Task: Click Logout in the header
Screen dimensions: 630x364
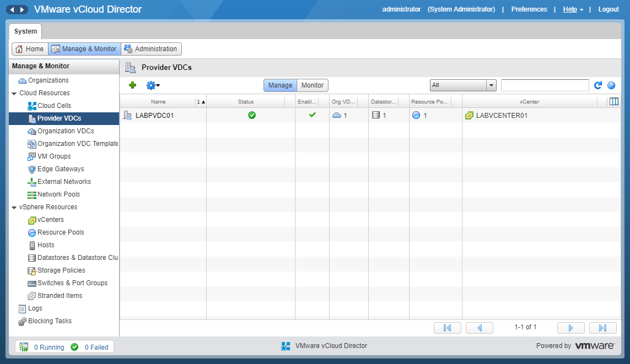Action: pos(609,9)
